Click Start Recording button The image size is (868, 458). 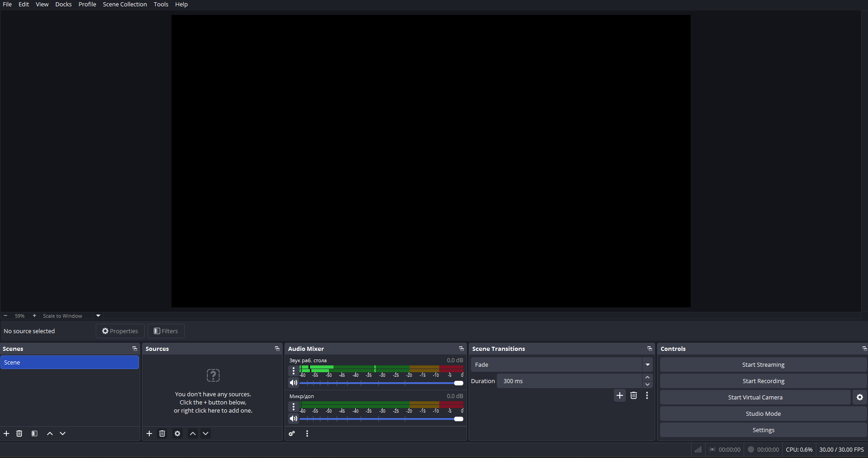point(763,381)
